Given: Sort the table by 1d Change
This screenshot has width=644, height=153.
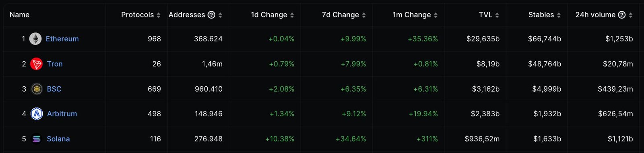Looking at the screenshot, I should (292, 15).
